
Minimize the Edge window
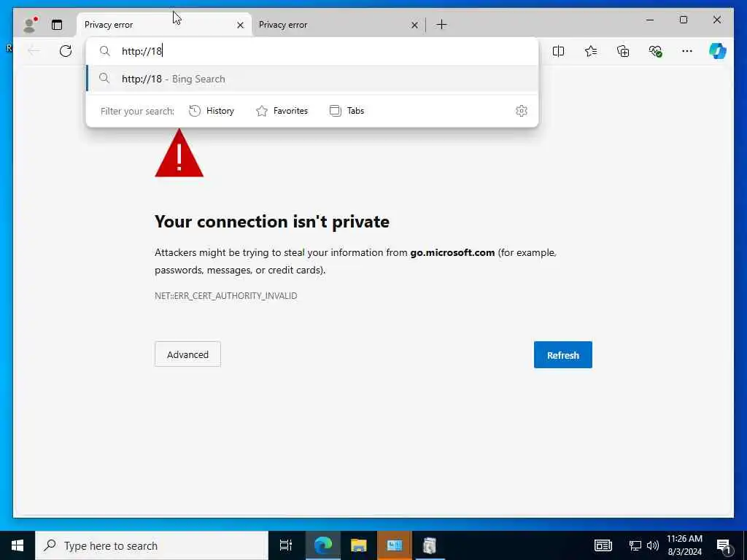pos(649,20)
